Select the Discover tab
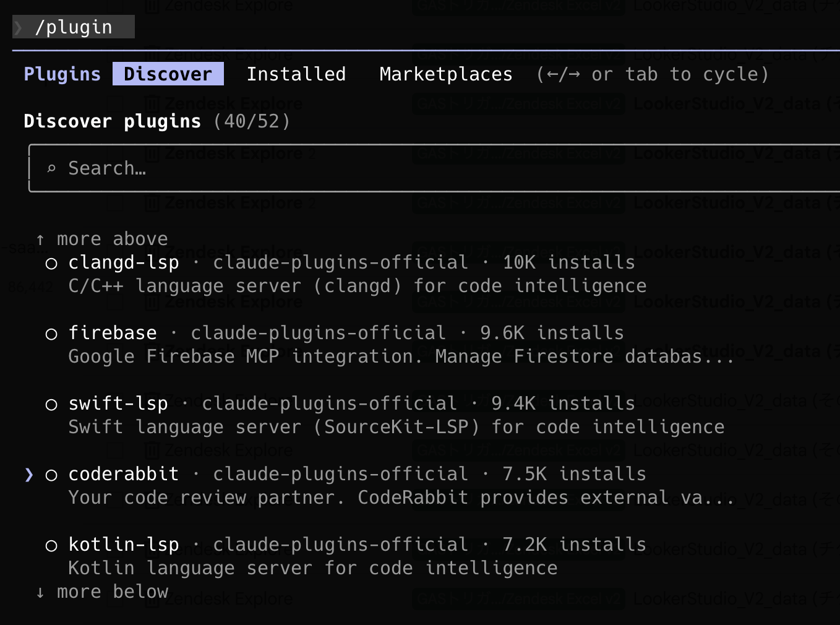Viewport: 840px width, 625px height. coord(168,74)
